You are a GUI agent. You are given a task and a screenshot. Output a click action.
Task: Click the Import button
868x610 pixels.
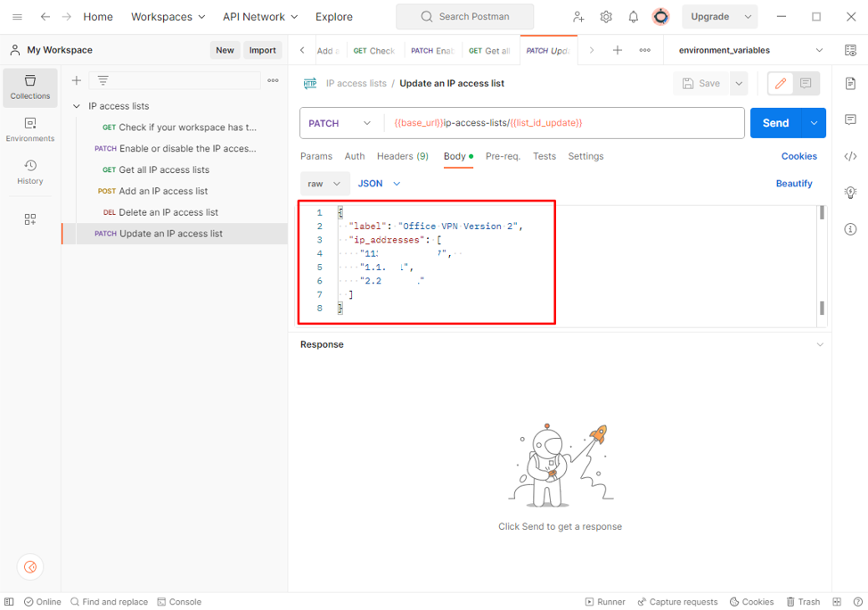(262, 50)
